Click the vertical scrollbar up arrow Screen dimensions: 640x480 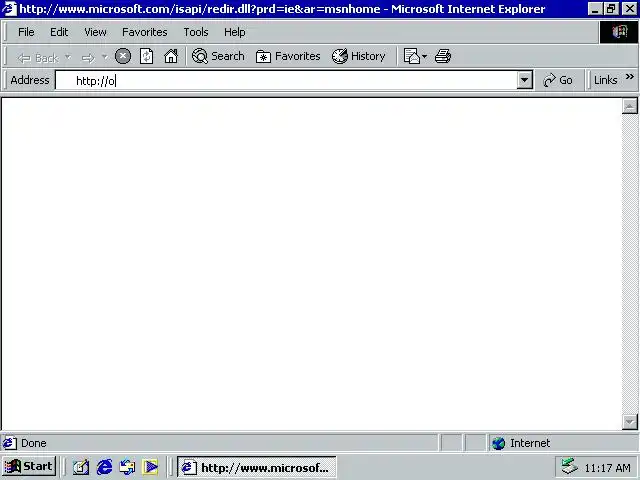point(629,106)
